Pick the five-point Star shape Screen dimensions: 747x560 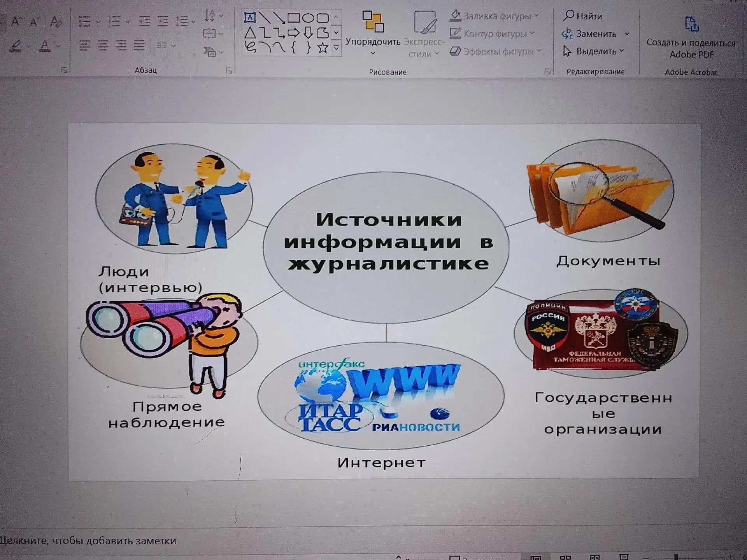point(323,48)
